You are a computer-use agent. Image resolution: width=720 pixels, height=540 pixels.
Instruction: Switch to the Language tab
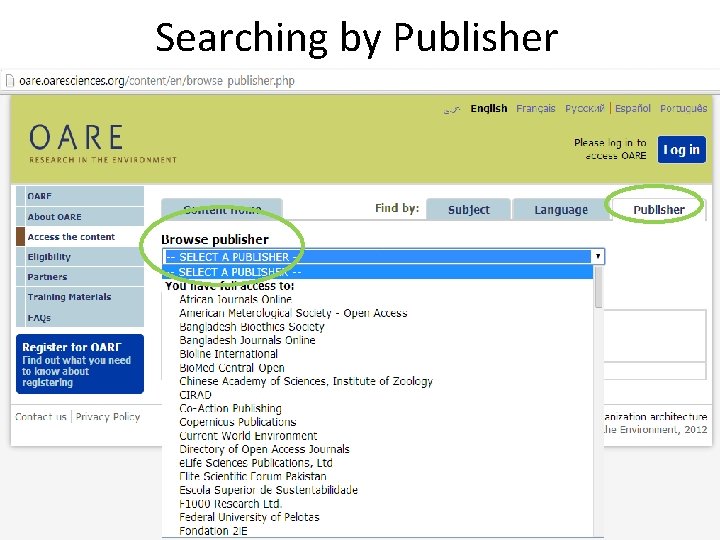point(561,210)
